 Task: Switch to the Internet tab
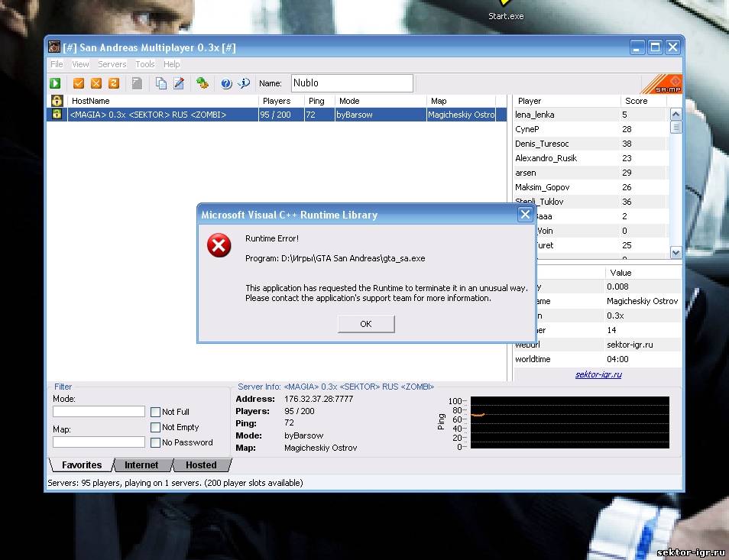click(141, 465)
